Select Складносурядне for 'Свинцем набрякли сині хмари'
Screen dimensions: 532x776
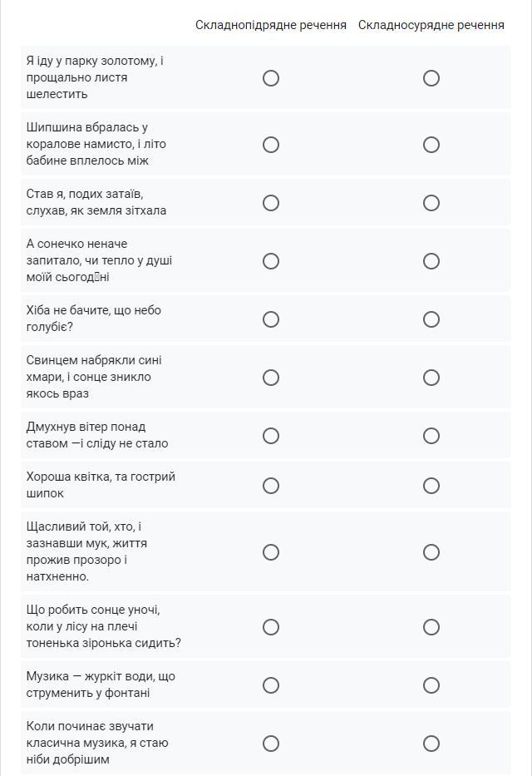(x=431, y=378)
